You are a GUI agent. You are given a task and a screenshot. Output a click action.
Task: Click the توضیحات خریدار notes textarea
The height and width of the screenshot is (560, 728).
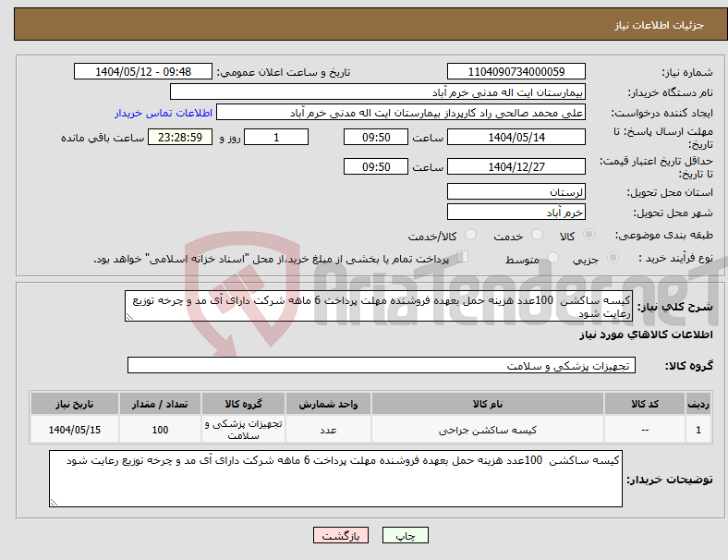[x=335, y=479]
